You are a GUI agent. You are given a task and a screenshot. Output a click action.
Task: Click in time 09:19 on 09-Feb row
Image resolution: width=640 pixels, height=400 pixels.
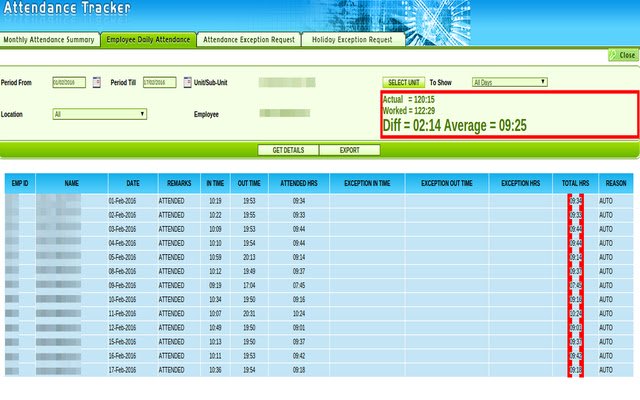215,285
